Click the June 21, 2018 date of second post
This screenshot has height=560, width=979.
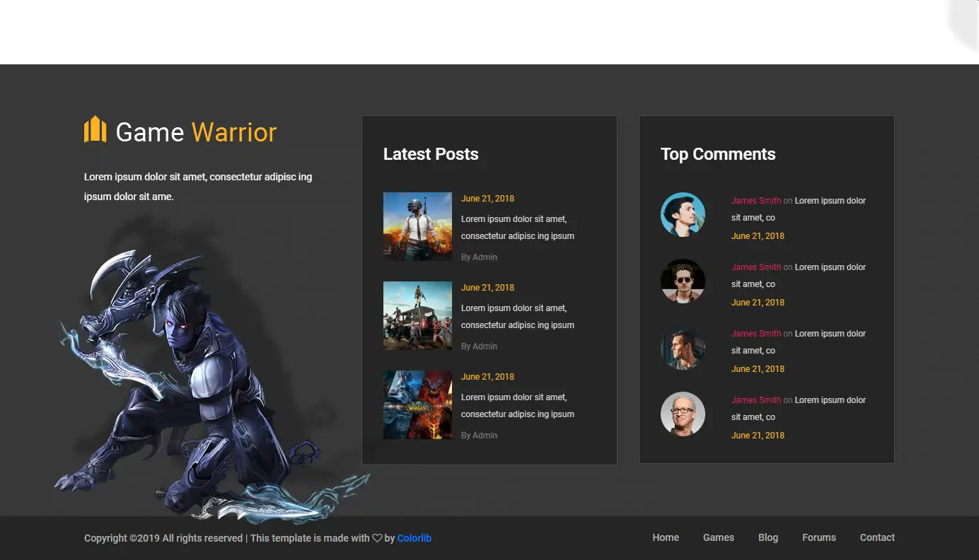(x=487, y=288)
